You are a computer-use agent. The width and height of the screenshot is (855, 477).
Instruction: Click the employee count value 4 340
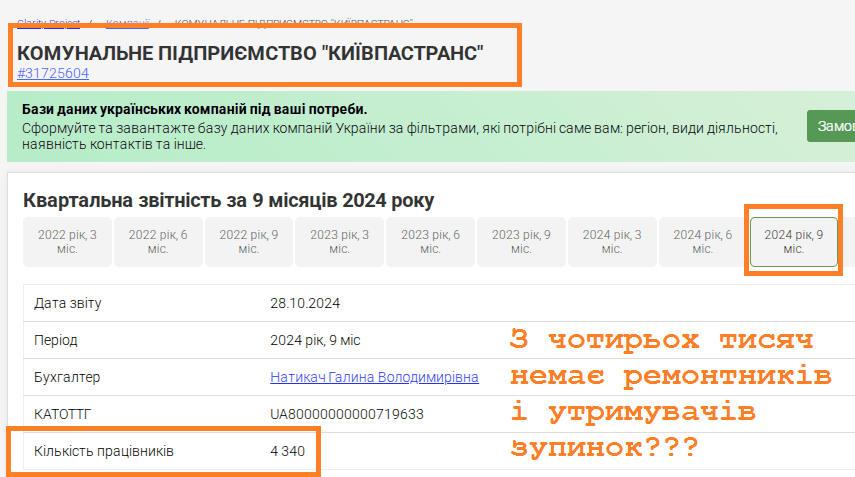pyautogui.click(x=287, y=451)
